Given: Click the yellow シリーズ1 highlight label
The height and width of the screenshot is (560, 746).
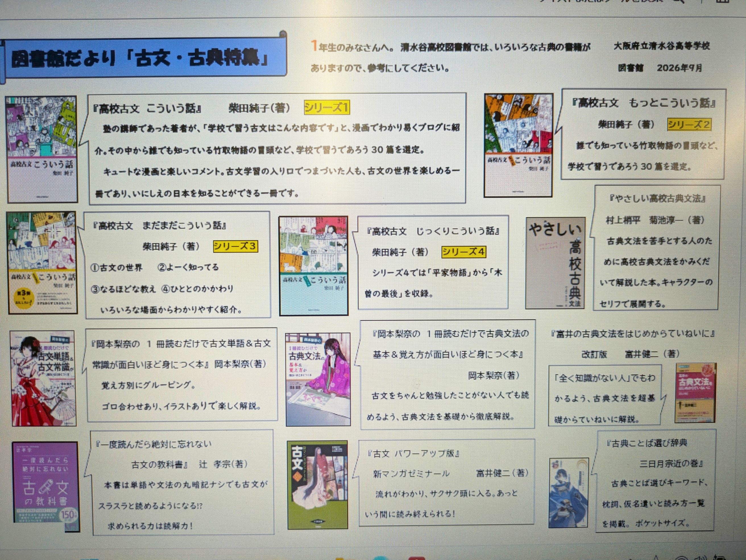Looking at the screenshot, I should coord(326,107).
